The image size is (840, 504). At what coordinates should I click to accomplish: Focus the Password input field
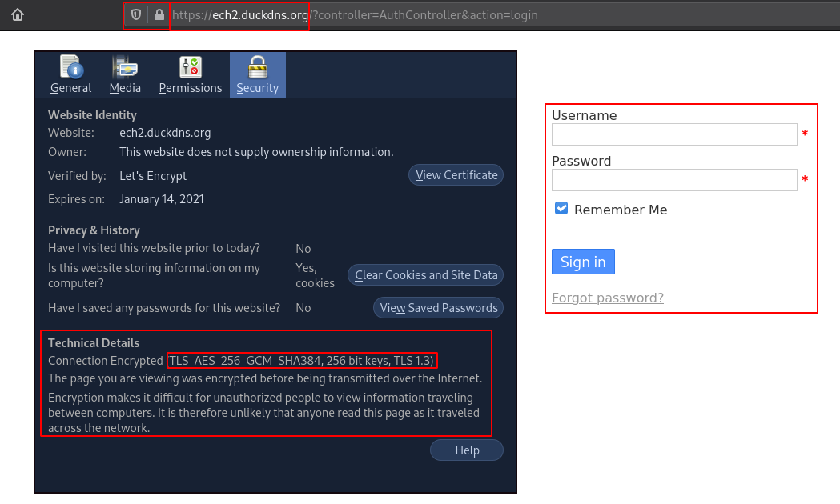point(674,180)
